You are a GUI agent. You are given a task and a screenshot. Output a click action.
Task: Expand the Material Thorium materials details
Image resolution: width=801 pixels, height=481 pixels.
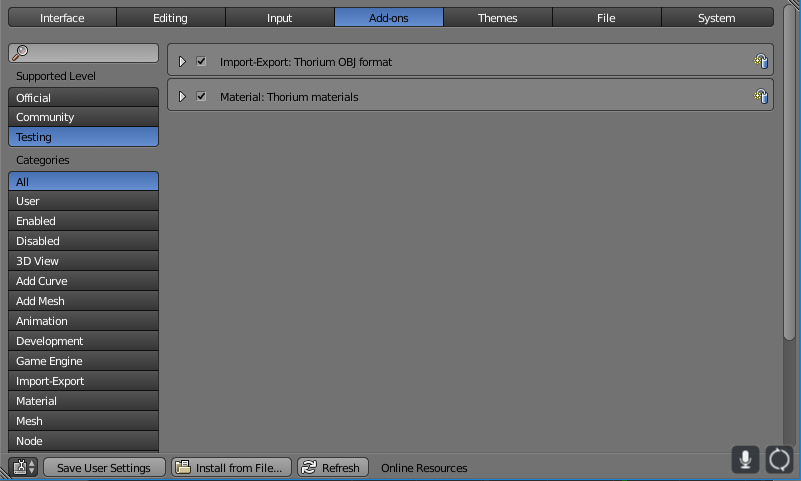click(182, 96)
